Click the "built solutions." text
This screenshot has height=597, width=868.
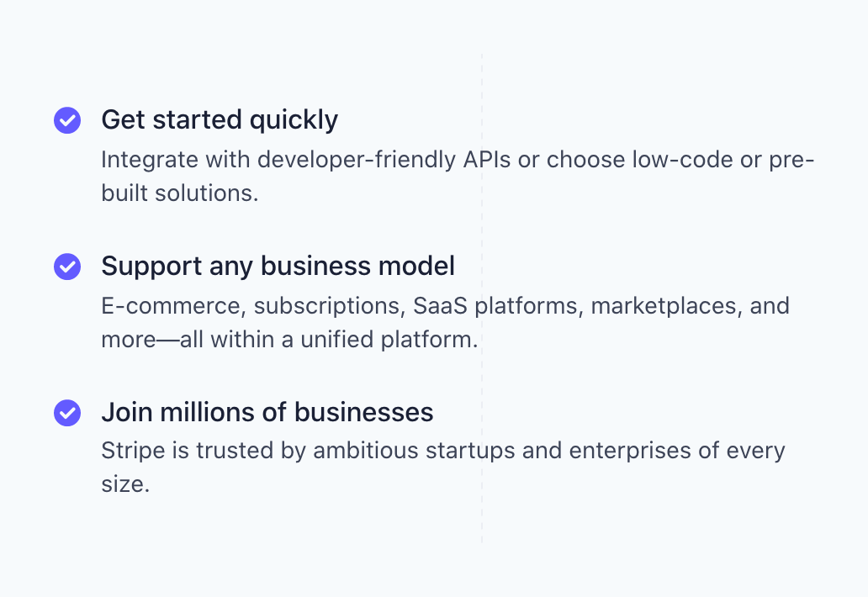point(179,193)
